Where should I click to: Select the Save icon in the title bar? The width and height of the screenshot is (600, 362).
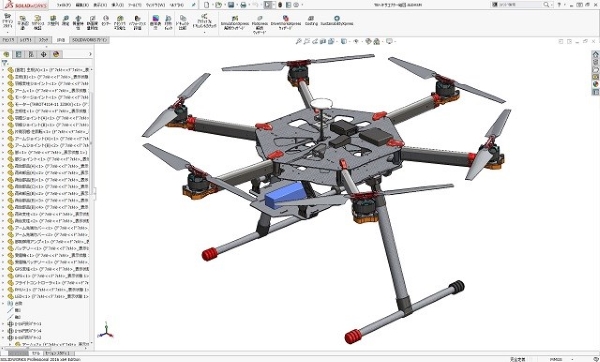click(231, 5)
